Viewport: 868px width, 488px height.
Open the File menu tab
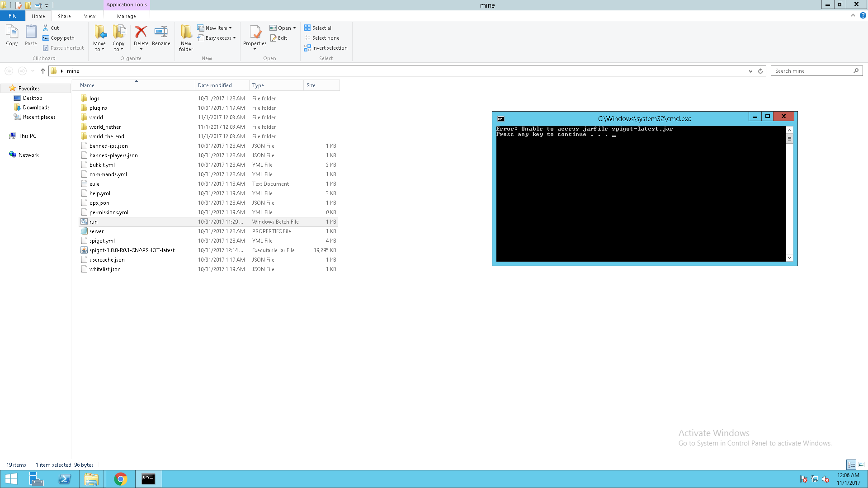click(x=13, y=16)
